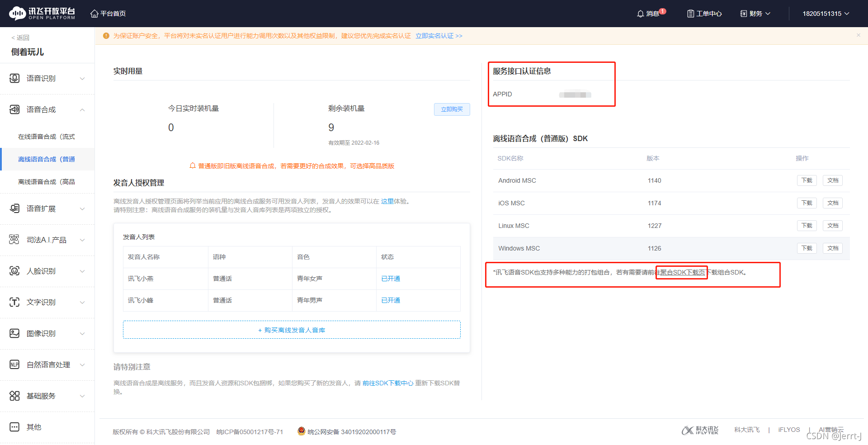Viewport: 868px width, 445px height.
Task: Click the 财务 yen icon
Action: [744, 14]
